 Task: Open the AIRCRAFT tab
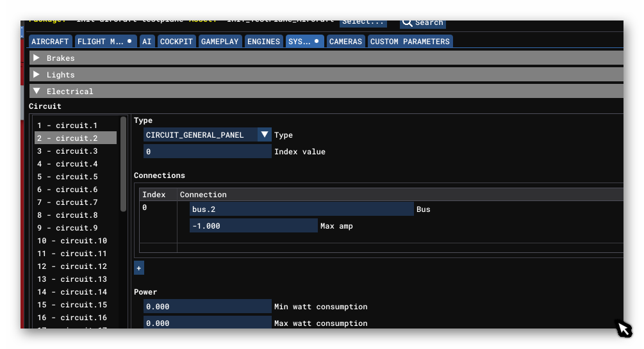tap(50, 42)
